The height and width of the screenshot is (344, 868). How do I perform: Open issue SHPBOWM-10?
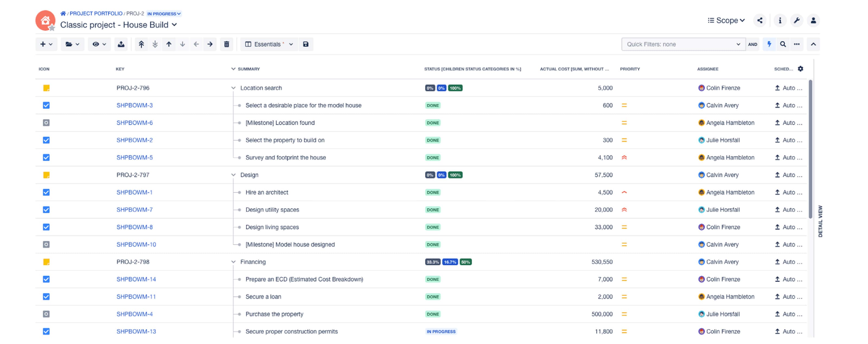pos(136,245)
